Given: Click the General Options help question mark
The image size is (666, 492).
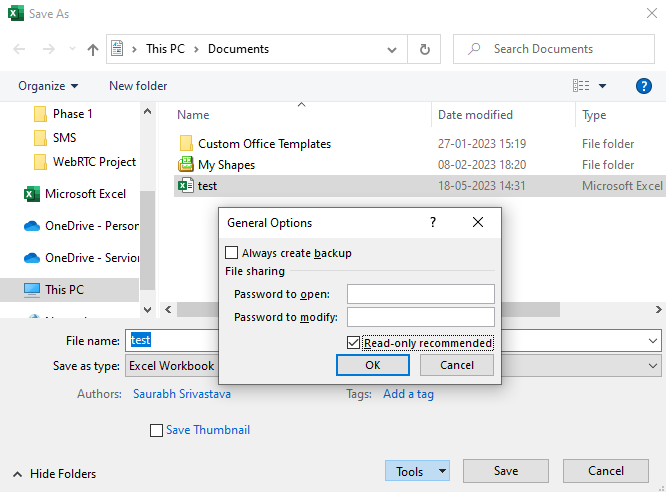Looking at the screenshot, I should pyautogui.click(x=433, y=222).
